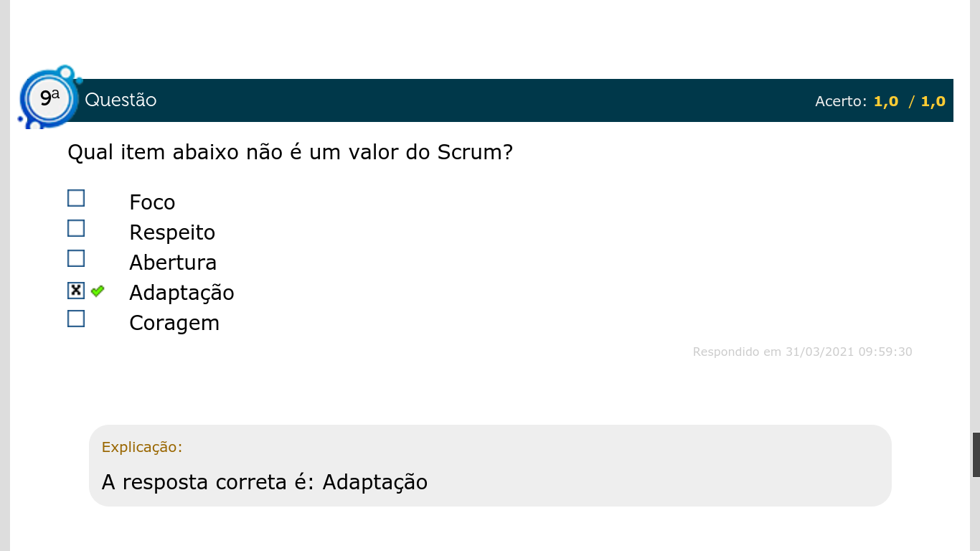The width and height of the screenshot is (980, 551).
Task: Select the Coragem answer label
Action: 174,323
